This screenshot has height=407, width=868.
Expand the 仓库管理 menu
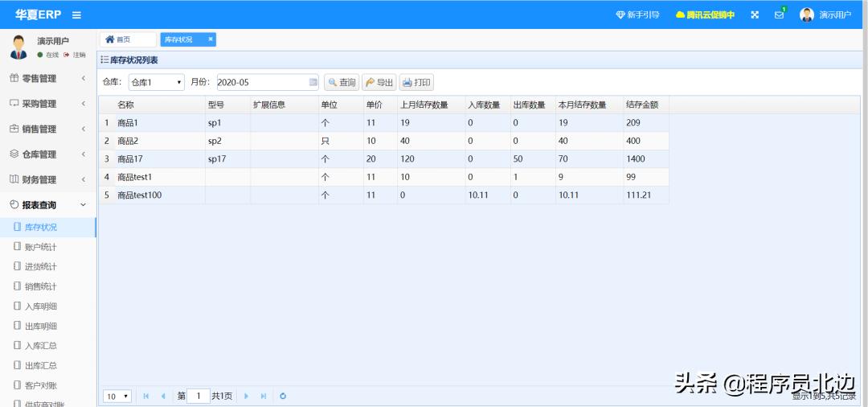(48, 154)
